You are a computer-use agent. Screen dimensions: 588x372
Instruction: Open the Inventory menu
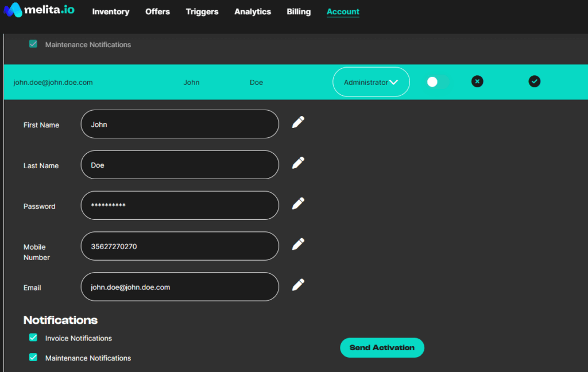[111, 11]
